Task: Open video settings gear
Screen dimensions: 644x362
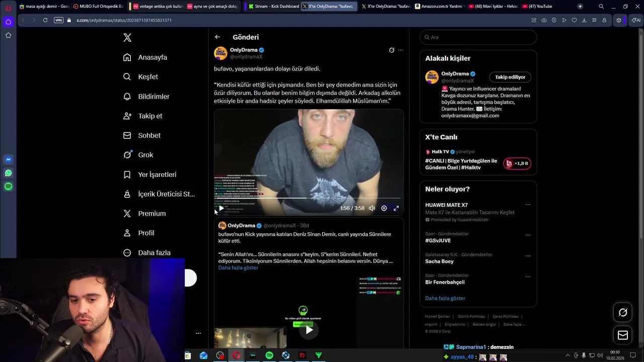Action: [x=384, y=208]
